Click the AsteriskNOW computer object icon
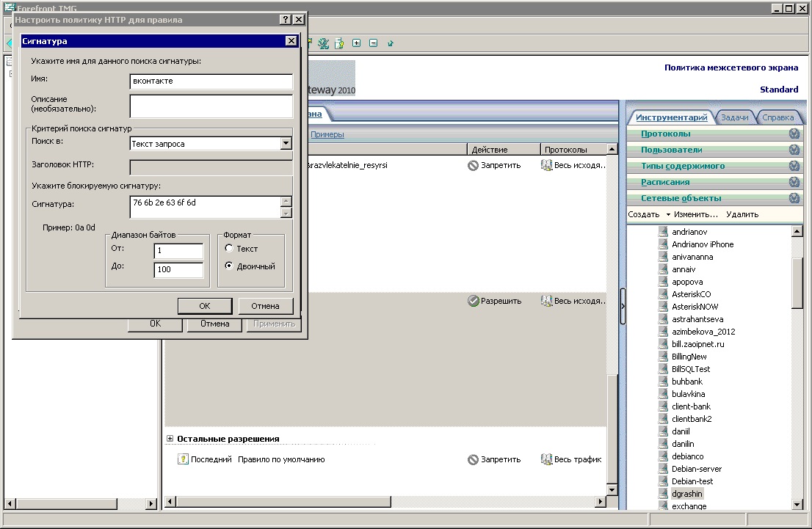Image resolution: width=812 pixels, height=529 pixels. pyautogui.click(x=663, y=307)
